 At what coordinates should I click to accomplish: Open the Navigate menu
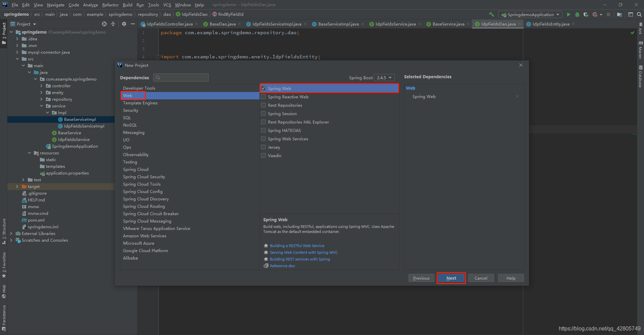tap(55, 5)
